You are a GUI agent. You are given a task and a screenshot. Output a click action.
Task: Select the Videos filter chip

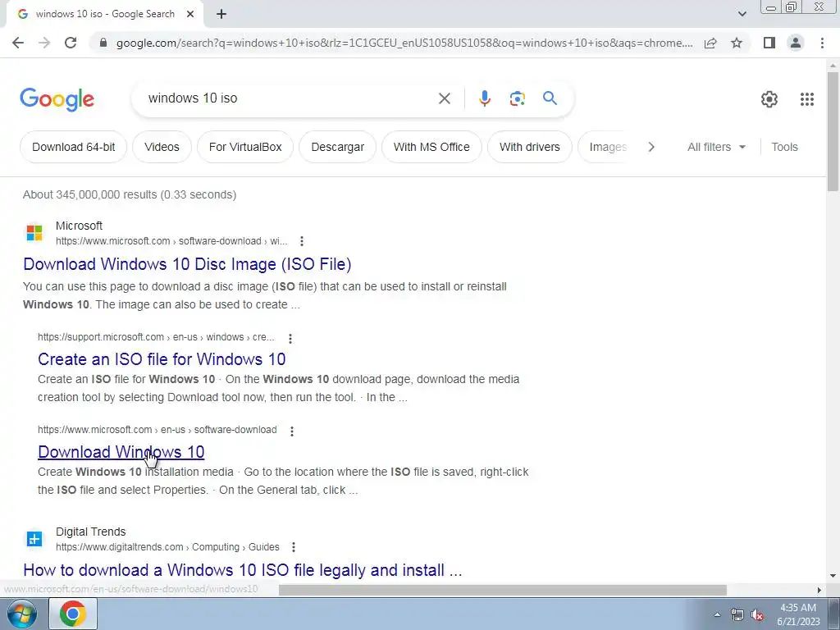(x=162, y=147)
